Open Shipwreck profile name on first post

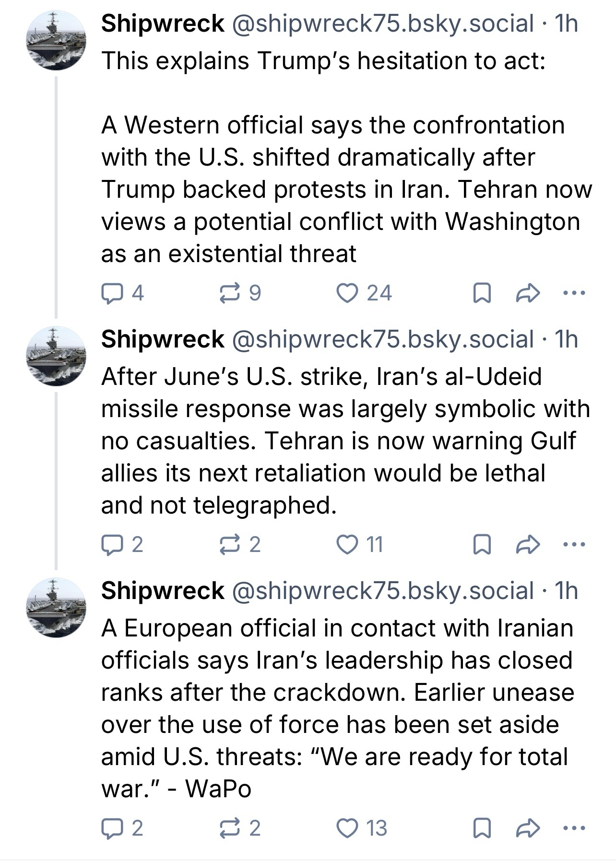(x=163, y=24)
